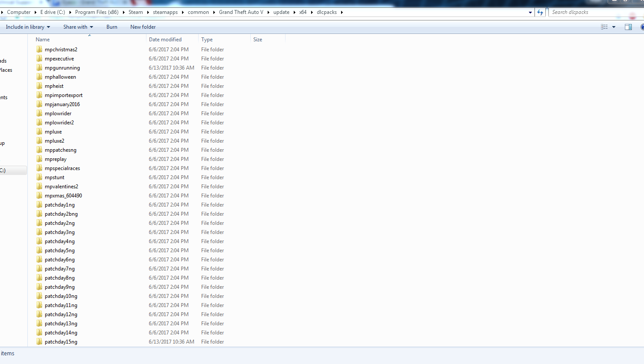Sort by the Size column header

point(268,39)
